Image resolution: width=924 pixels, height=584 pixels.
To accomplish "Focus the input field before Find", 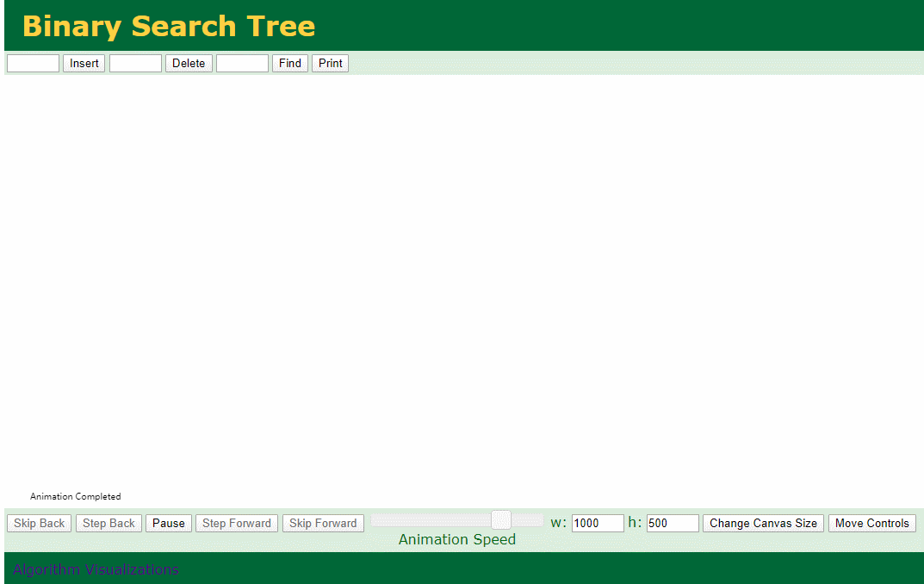I will pyautogui.click(x=242, y=64).
